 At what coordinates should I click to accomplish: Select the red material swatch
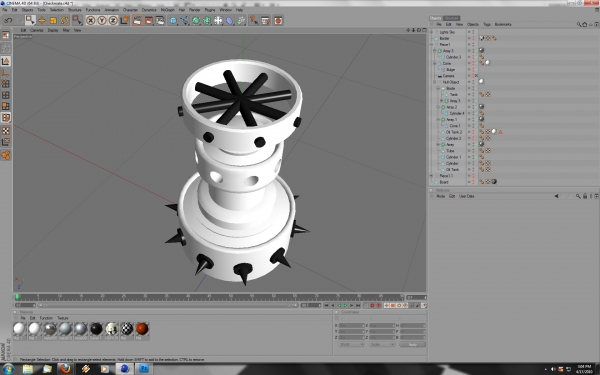[142, 329]
